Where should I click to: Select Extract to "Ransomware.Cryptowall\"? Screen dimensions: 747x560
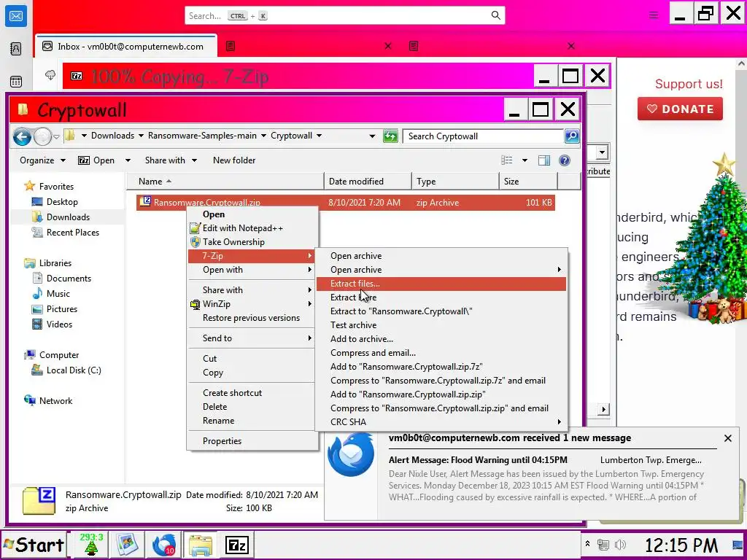441,311
